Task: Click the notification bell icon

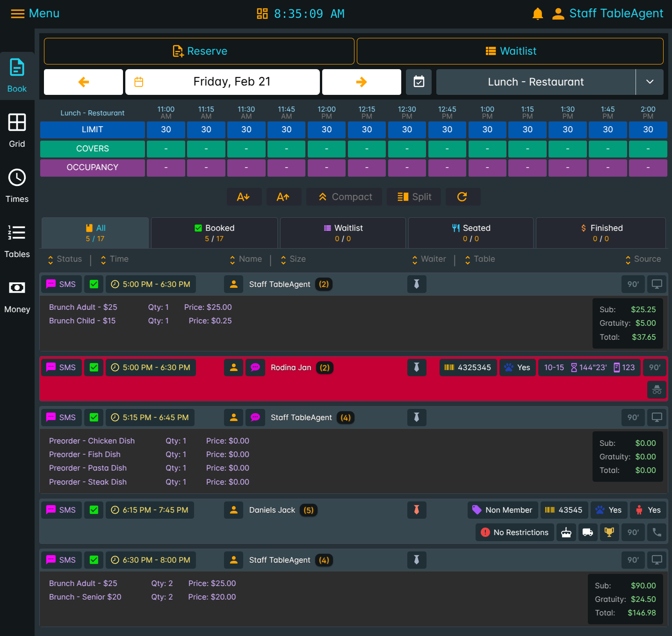Action: [x=537, y=14]
